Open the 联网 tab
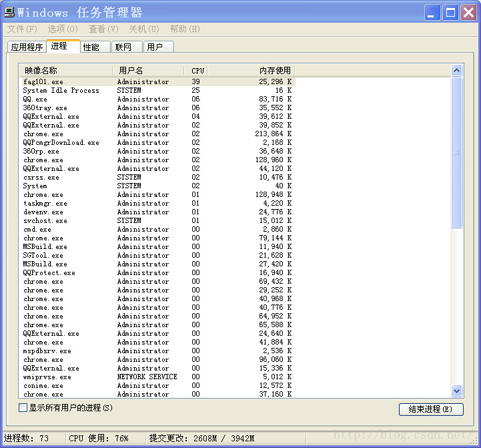This screenshot has width=481, height=448. (x=127, y=47)
